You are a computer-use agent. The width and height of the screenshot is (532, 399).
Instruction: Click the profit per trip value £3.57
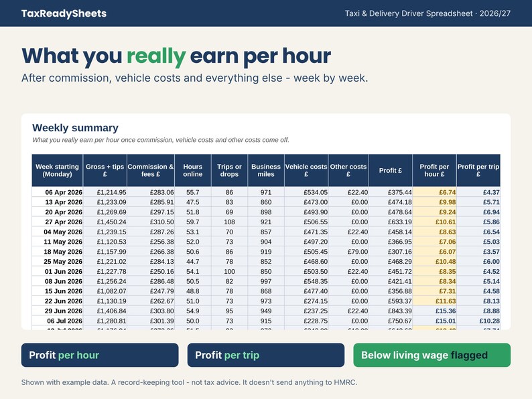[x=478, y=252]
